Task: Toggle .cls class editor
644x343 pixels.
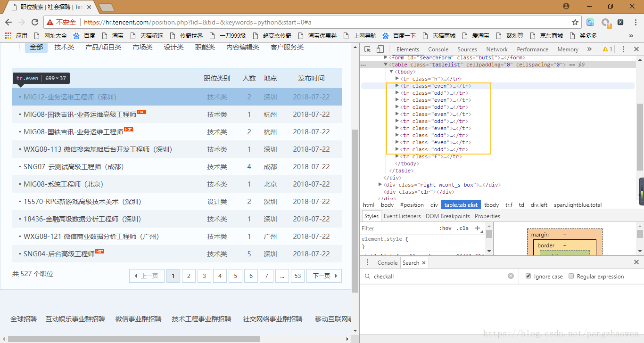Action: [463, 228]
